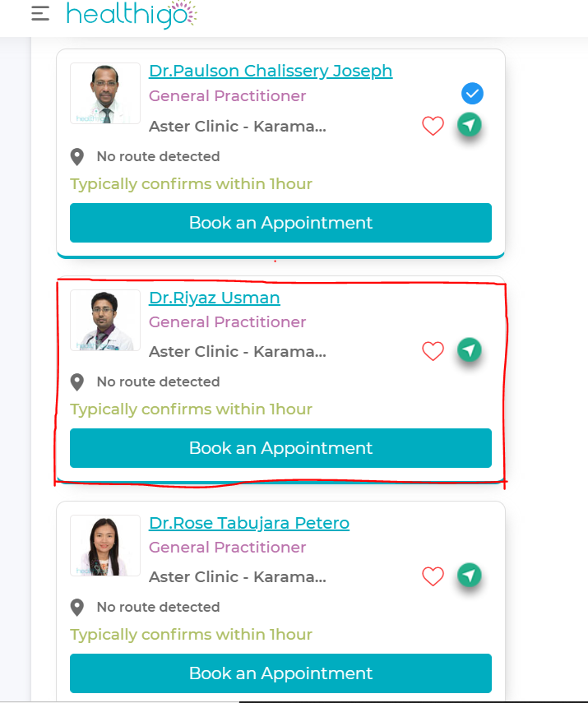Open Dr.Riyaz Usman profile link
The height and width of the screenshot is (703, 588).
[x=215, y=298]
